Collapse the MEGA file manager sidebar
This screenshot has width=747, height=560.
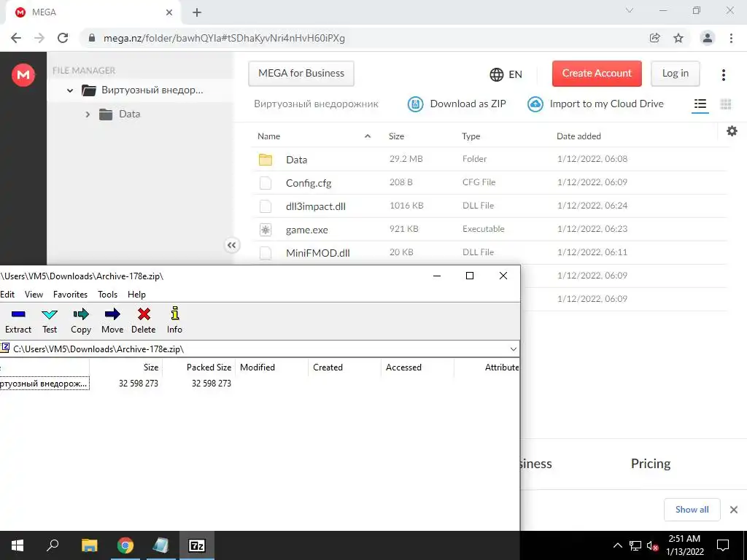[231, 245]
